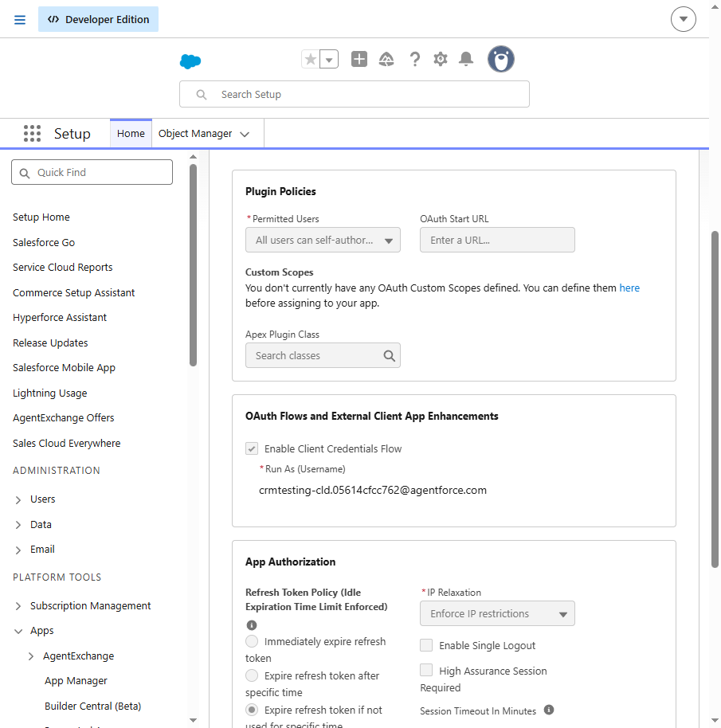Viewport: 721px width, 728px height.
Task: Click the Session Timeout info icon
Action: tap(549, 710)
